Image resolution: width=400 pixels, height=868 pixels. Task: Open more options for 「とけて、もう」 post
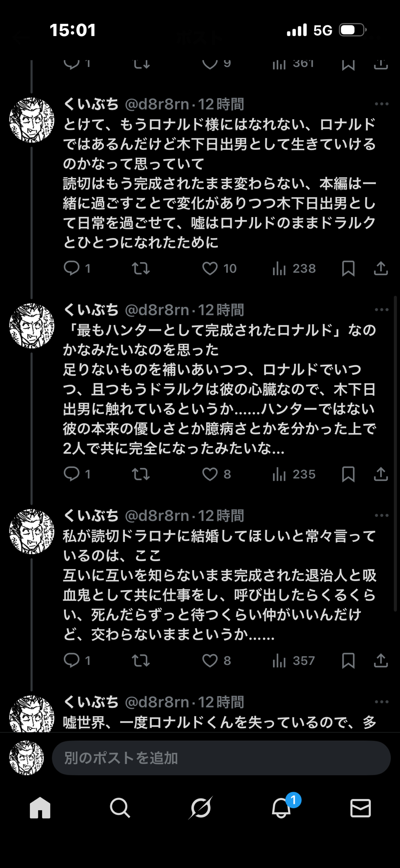(381, 104)
